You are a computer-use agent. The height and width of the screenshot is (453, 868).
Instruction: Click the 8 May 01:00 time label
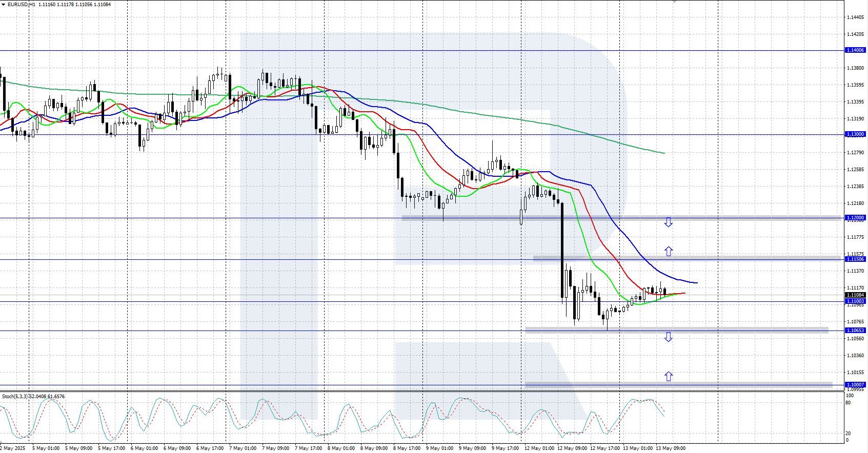coord(341,448)
